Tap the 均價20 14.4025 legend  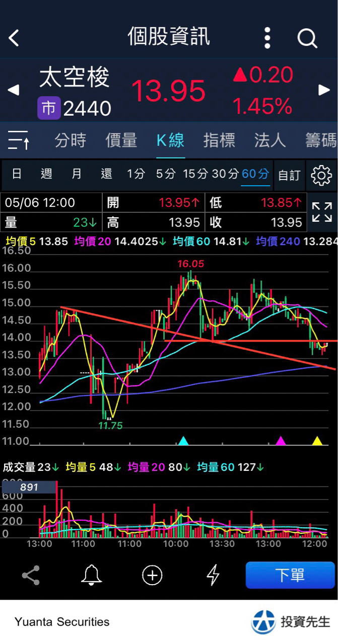click(x=120, y=242)
